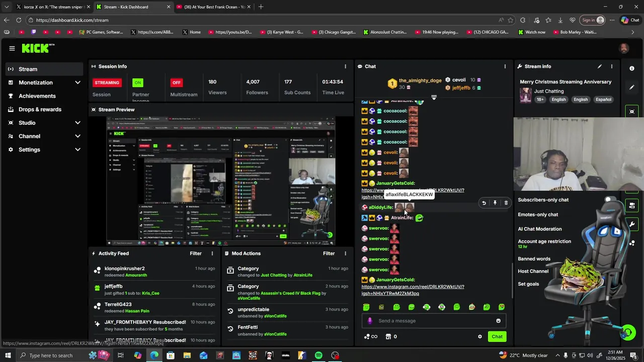Click the green support headset bubble
The image size is (644, 362).
(628, 332)
